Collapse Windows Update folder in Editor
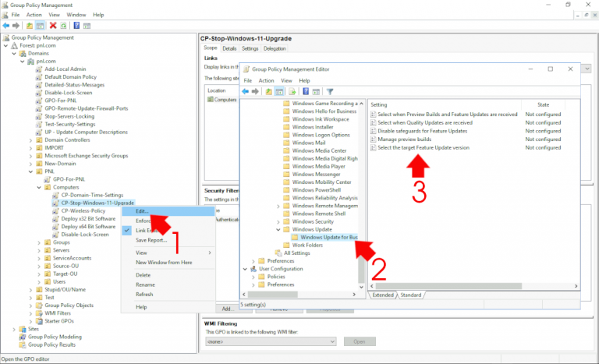This screenshot has width=599, height=364. 278,230
